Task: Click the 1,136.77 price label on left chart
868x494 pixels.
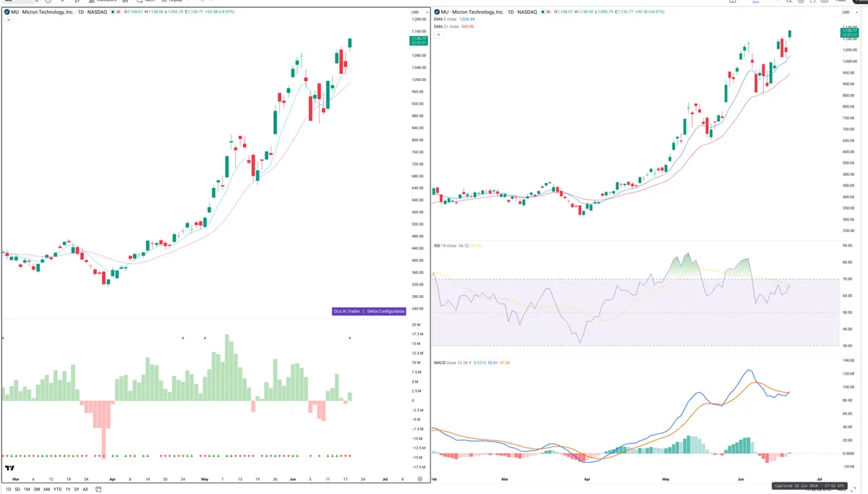Action: pos(419,41)
